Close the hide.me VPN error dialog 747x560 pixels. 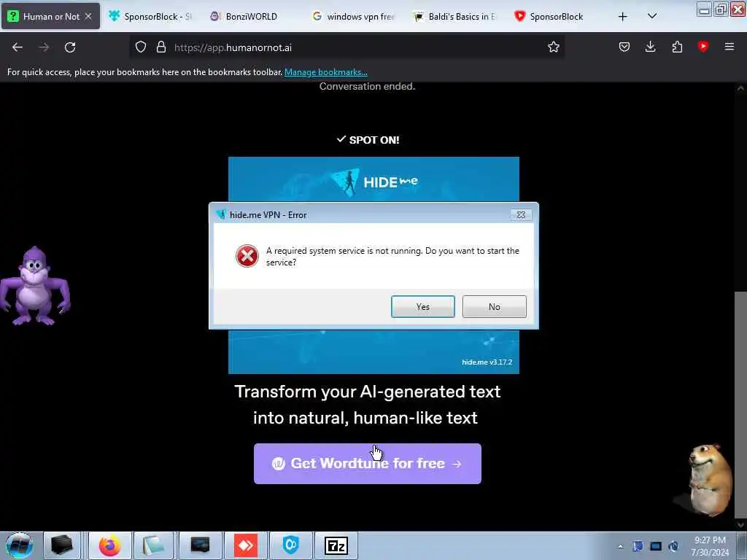521,215
